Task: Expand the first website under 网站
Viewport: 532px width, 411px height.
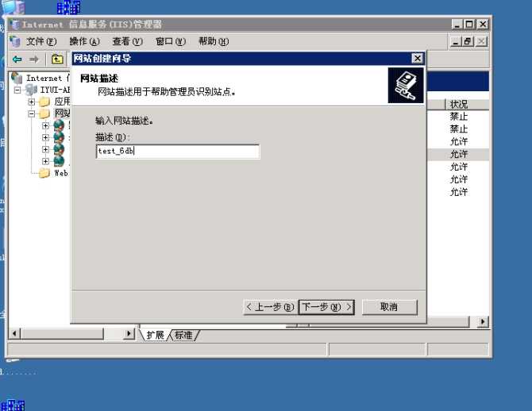Action: coord(45,125)
